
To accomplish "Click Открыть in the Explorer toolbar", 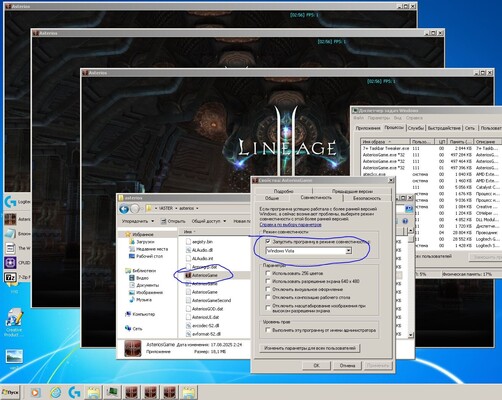I will coord(173,221).
